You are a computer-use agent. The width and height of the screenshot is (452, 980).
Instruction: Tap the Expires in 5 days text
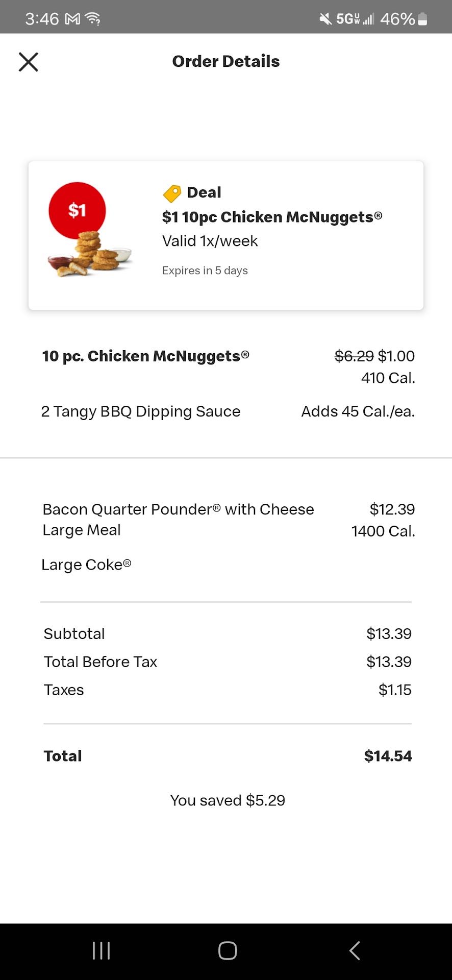coord(205,271)
